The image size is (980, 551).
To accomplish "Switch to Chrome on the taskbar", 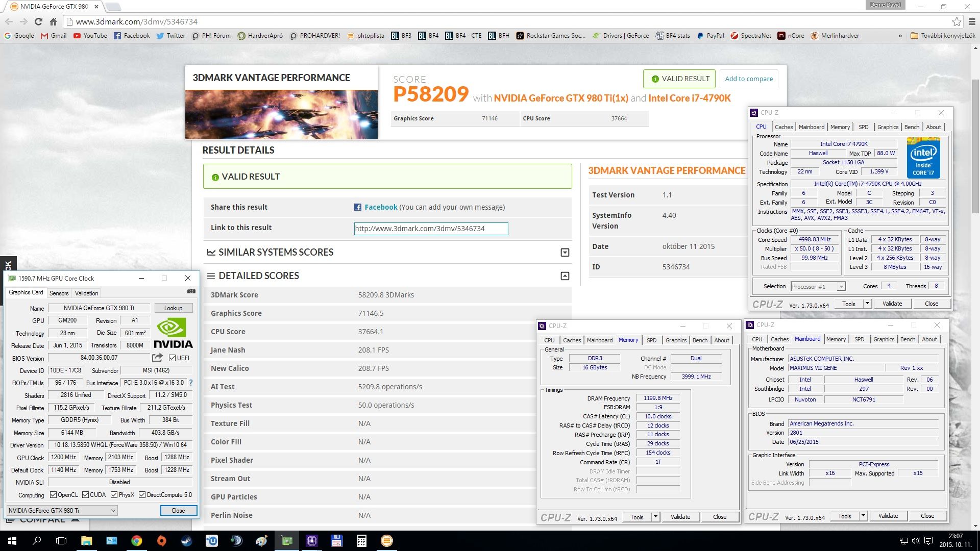I will tap(136, 541).
